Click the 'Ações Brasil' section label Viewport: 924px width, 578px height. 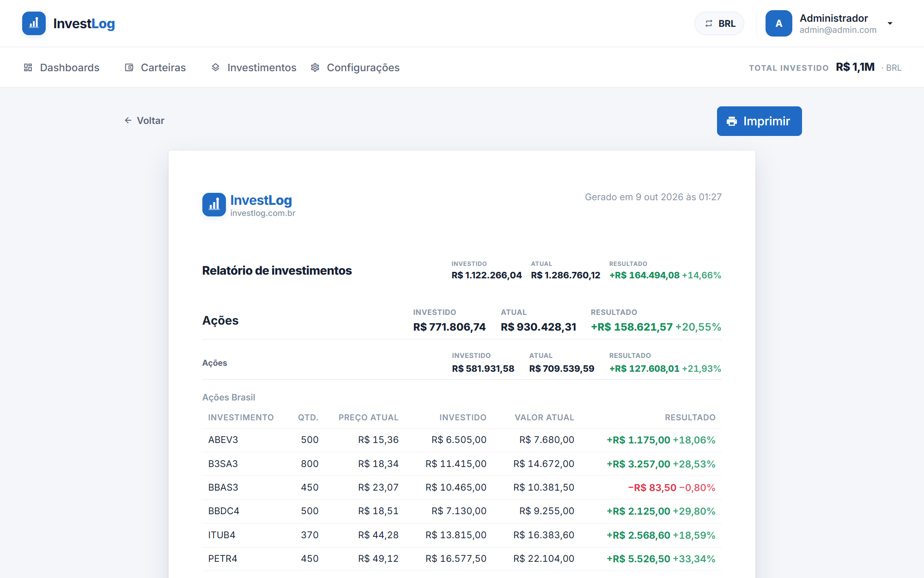coord(229,397)
